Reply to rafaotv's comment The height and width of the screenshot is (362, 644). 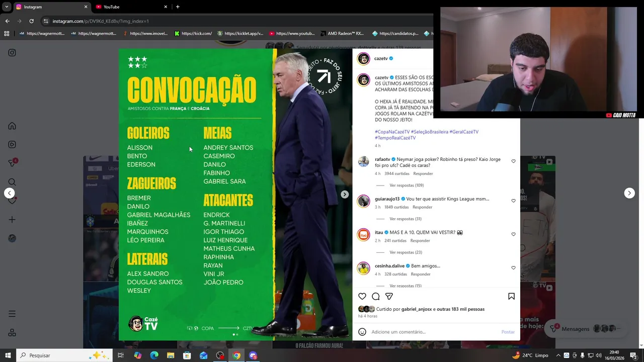[x=423, y=173]
